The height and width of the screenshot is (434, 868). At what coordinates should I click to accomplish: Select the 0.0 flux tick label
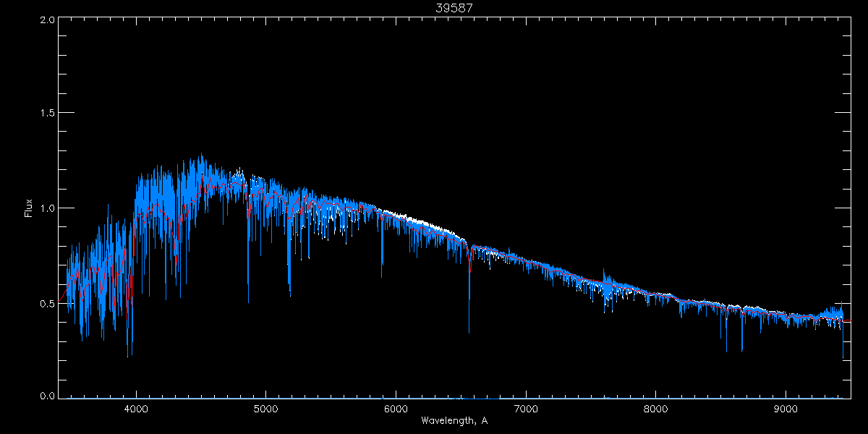pos(48,396)
